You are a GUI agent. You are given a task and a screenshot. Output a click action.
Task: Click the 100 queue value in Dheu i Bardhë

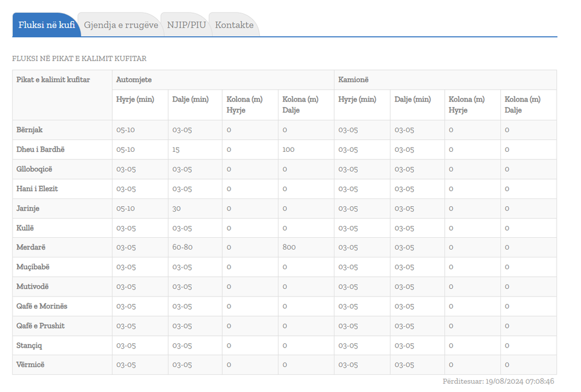click(289, 149)
